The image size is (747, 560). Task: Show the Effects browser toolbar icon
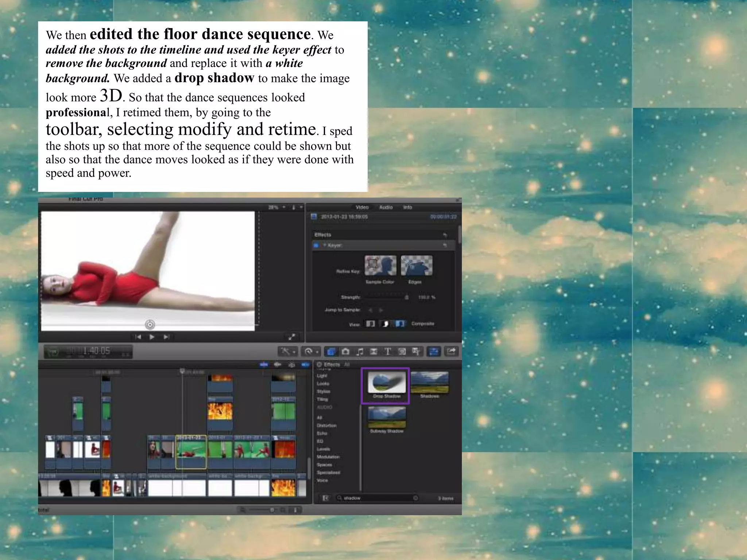331,351
